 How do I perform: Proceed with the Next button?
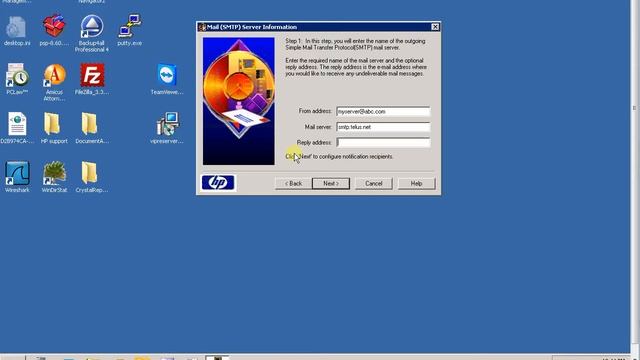click(x=331, y=184)
